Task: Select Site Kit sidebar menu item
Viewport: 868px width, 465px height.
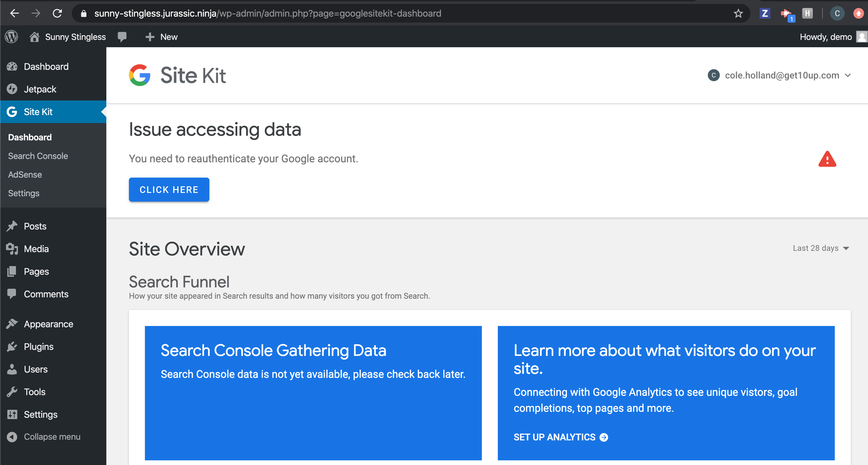Action: (x=53, y=112)
